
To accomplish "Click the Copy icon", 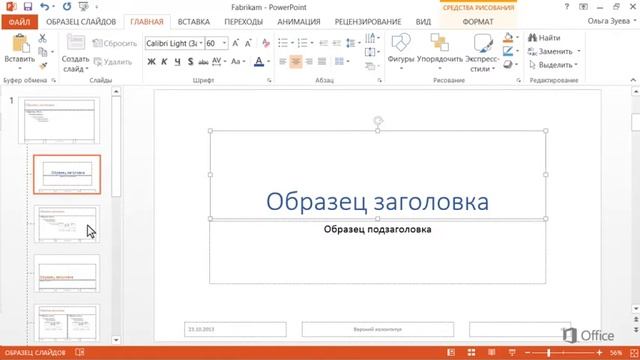I will click(42, 52).
